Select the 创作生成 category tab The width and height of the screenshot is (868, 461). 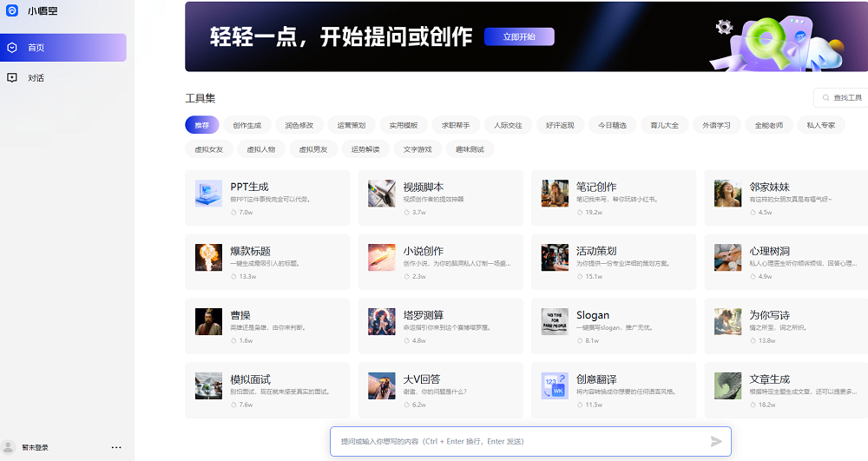coord(247,125)
